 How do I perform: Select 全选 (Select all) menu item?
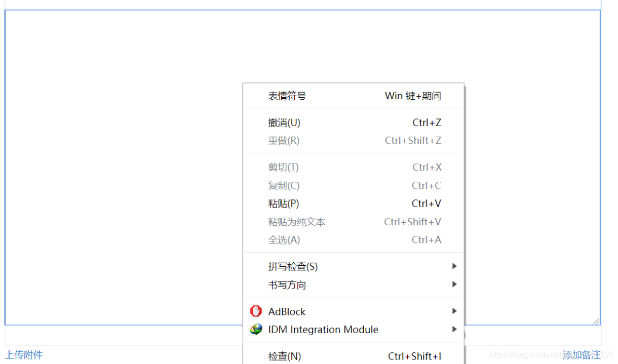pos(283,239)
